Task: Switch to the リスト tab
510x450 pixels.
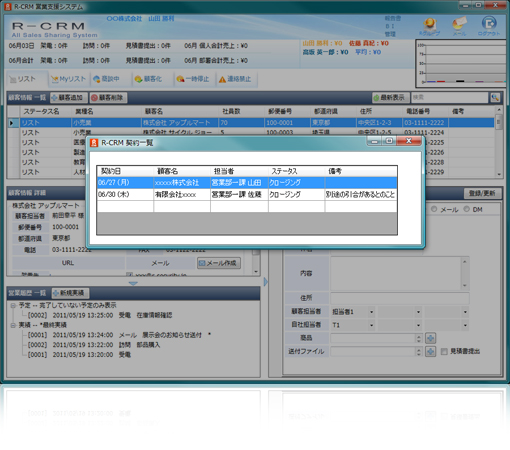Action: [x=27, y=79]
